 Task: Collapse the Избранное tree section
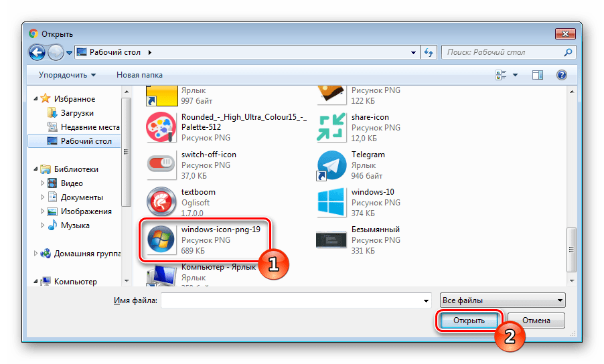tap(35, 99)
